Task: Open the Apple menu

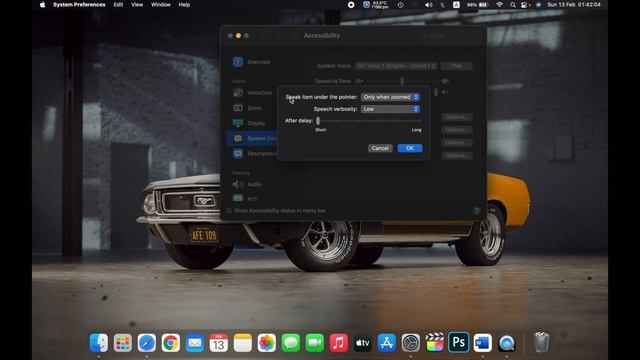Action: (x=42, y=5)
